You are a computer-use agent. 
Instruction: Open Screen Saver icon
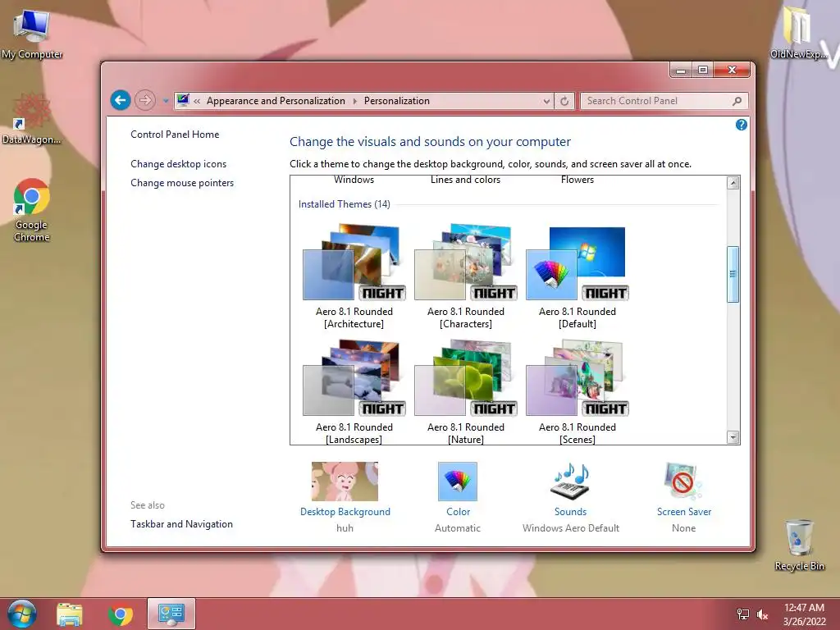click(x=683, y=481)
